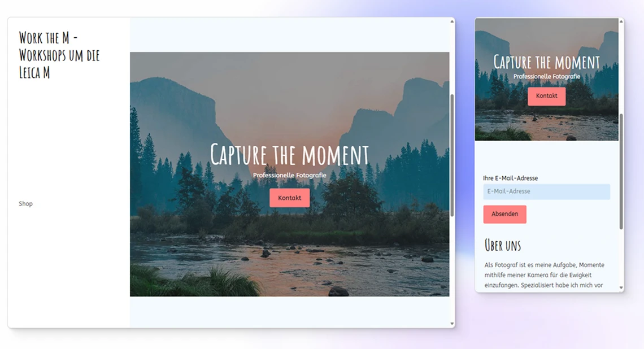
Task: Open the Shop link in sidebar
Action: 25,204
